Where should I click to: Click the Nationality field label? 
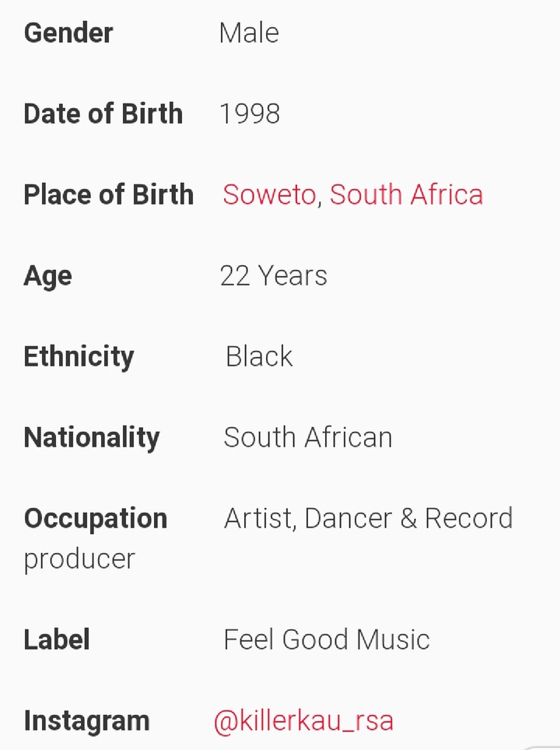[92, 437]
